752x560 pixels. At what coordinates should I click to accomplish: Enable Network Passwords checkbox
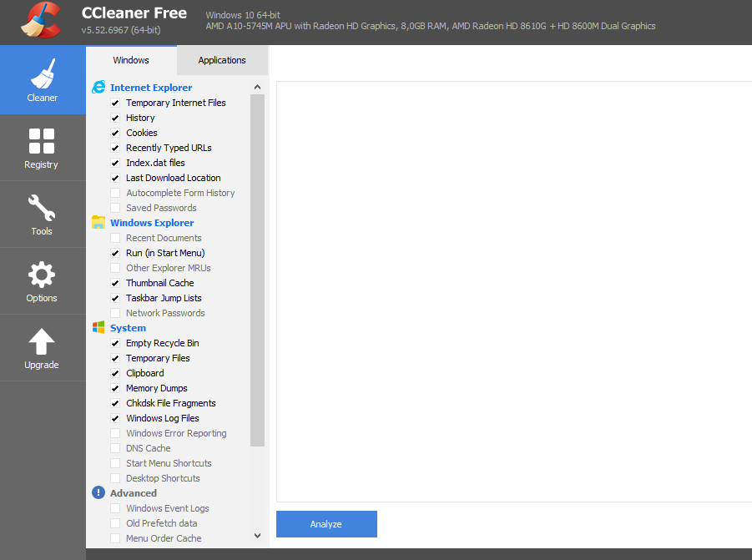coord(115,313)
